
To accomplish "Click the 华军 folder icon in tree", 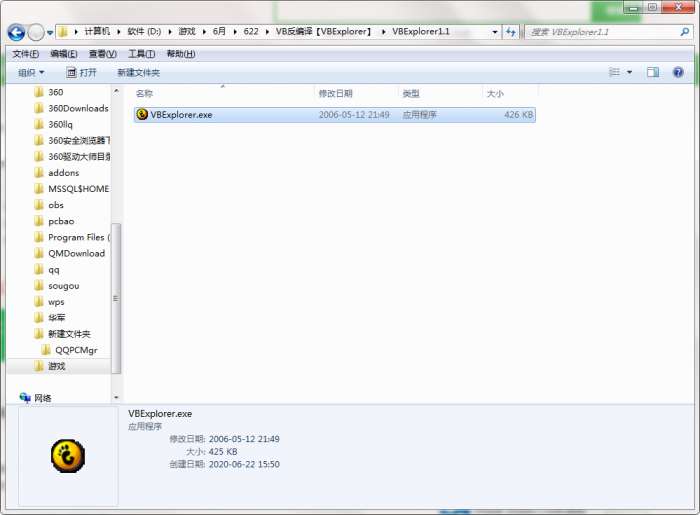I will click(x=39, y=318).
